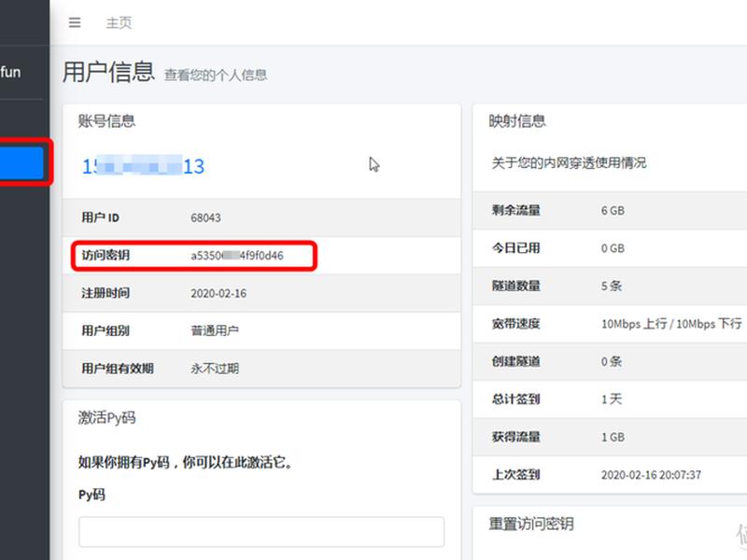
Task: Click the 总计签到 value 1 天
Action: [612, 399]
